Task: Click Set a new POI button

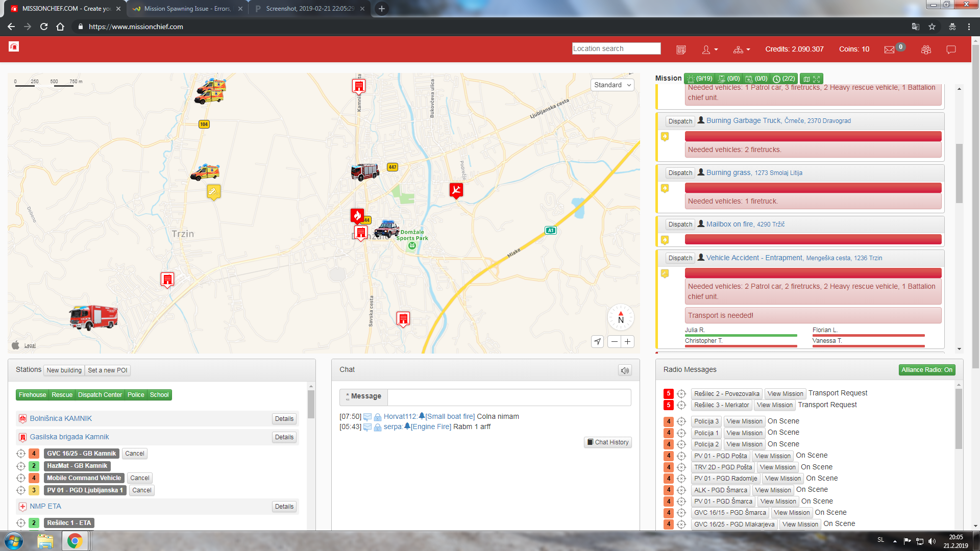Action: (108, 370)
